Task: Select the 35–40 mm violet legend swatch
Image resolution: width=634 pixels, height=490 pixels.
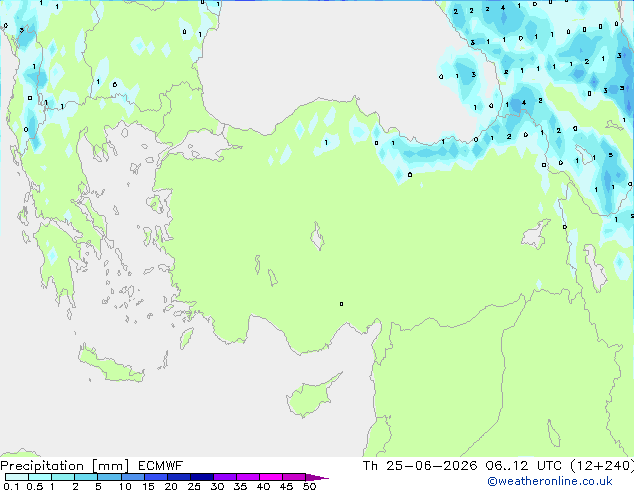Action: 247,477
